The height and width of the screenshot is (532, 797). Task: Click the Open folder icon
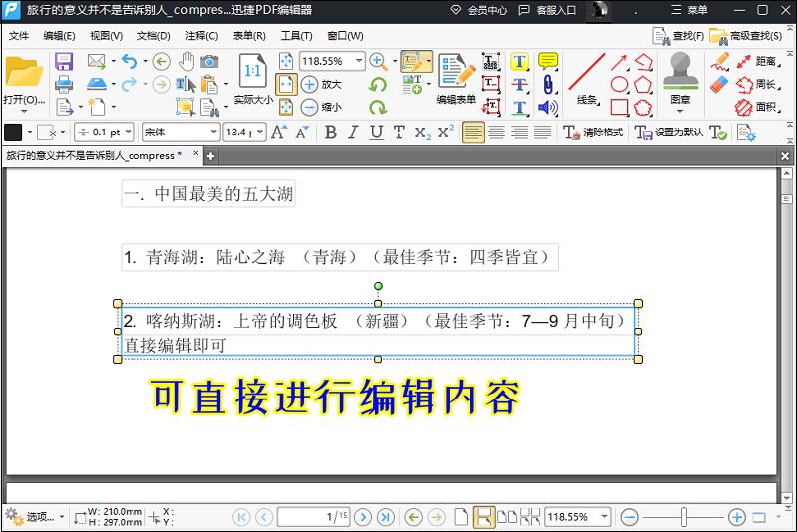coord(23,71)
